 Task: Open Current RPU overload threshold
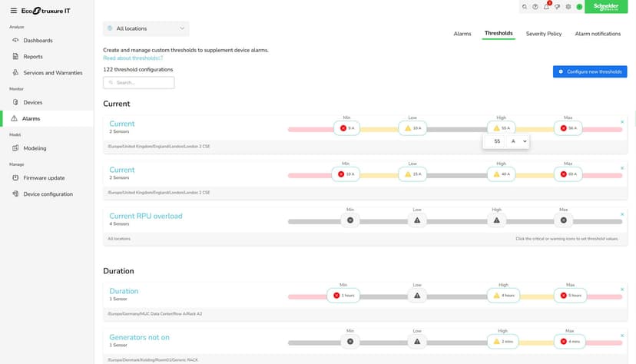pos(146,217)
